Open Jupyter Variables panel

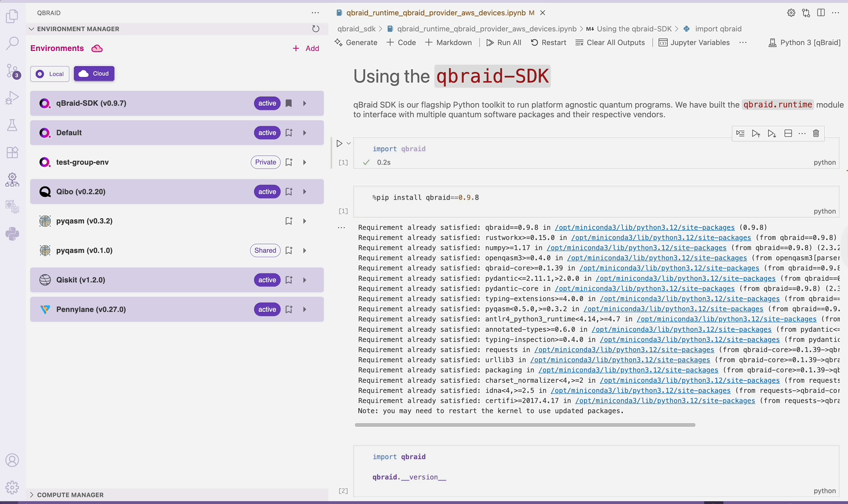click(694, 42)
